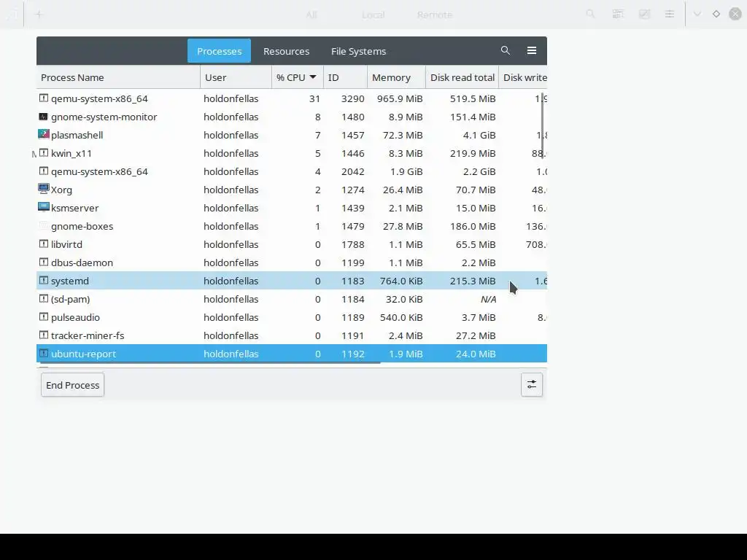Select the (sd-pam) process row
The image size is (747, 560).
tap(292, 298)
